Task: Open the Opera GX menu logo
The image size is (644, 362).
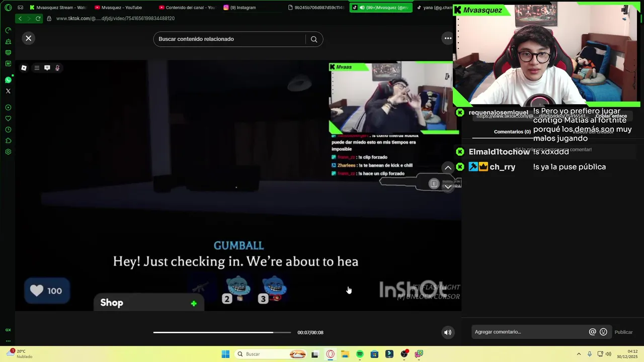Action: click(8, 8)
